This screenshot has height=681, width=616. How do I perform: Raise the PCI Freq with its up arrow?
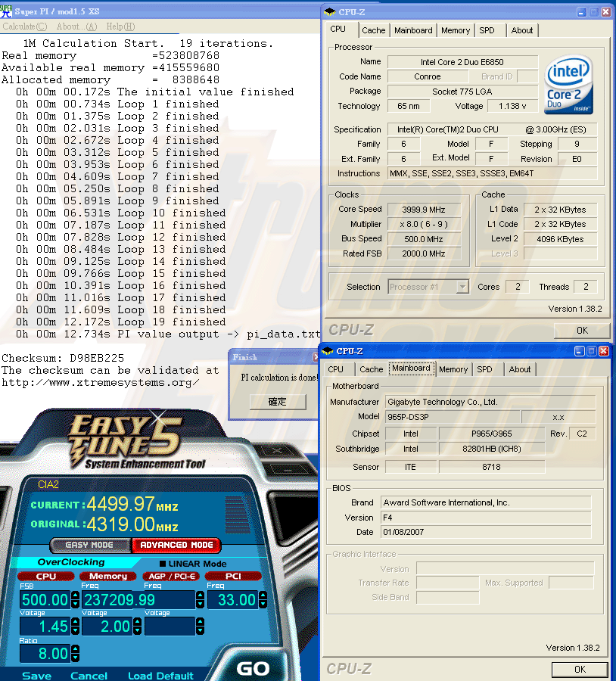tap(263, 596)
